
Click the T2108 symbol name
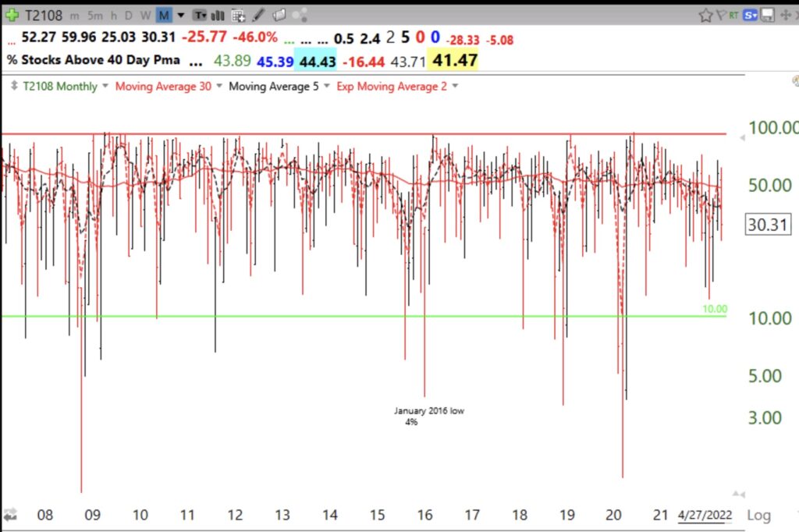44,16
